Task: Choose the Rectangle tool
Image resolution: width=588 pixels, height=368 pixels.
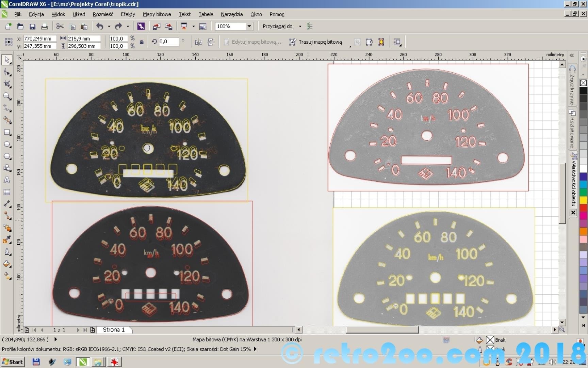Action: (7, 132)
